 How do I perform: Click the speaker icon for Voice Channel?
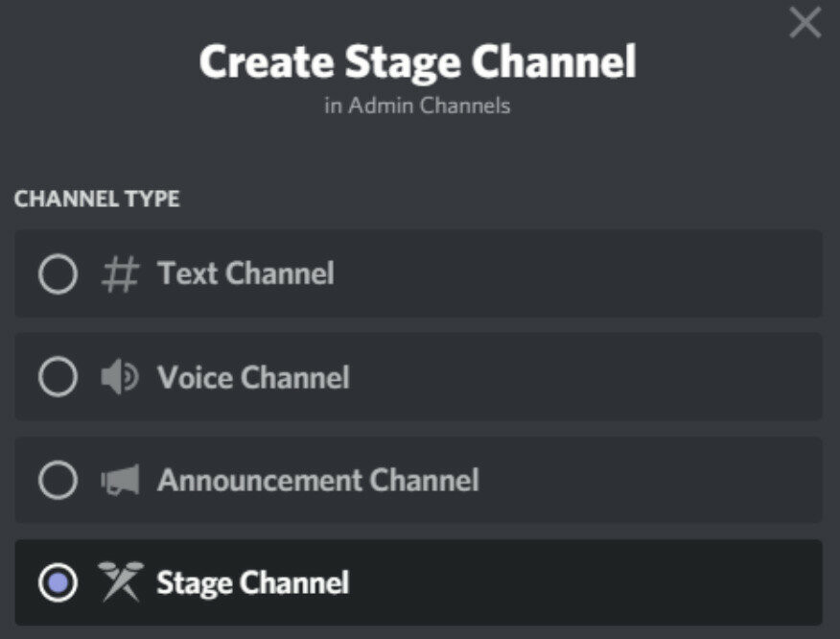point(119,377)
